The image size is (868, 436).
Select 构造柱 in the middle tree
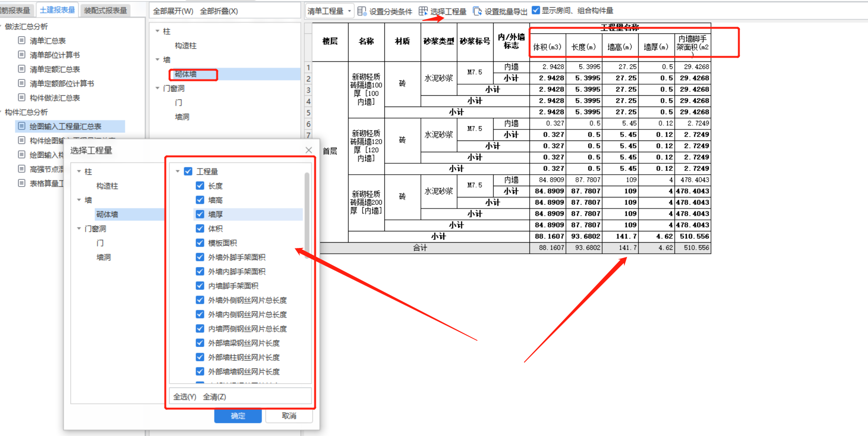tap(185, 45)
